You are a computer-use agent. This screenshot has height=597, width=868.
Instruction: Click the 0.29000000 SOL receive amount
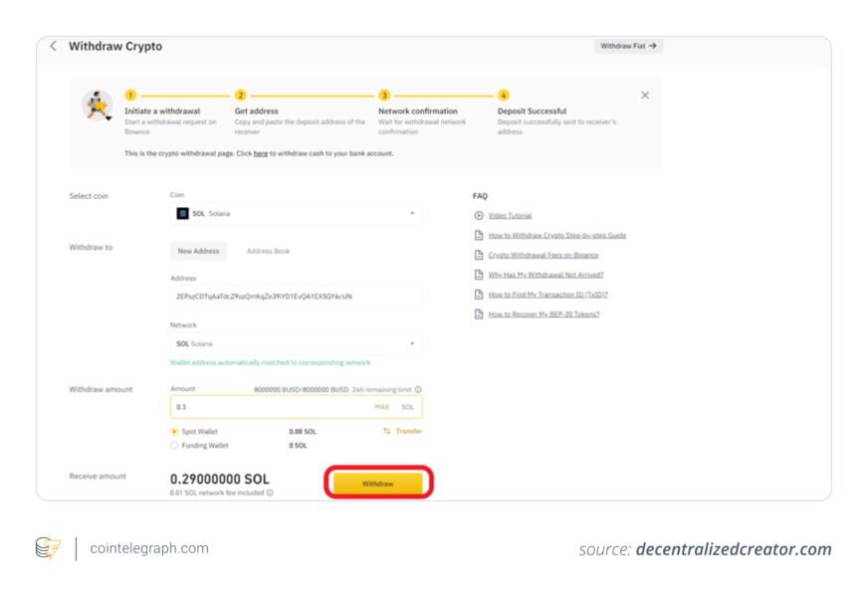pos(220,480)
